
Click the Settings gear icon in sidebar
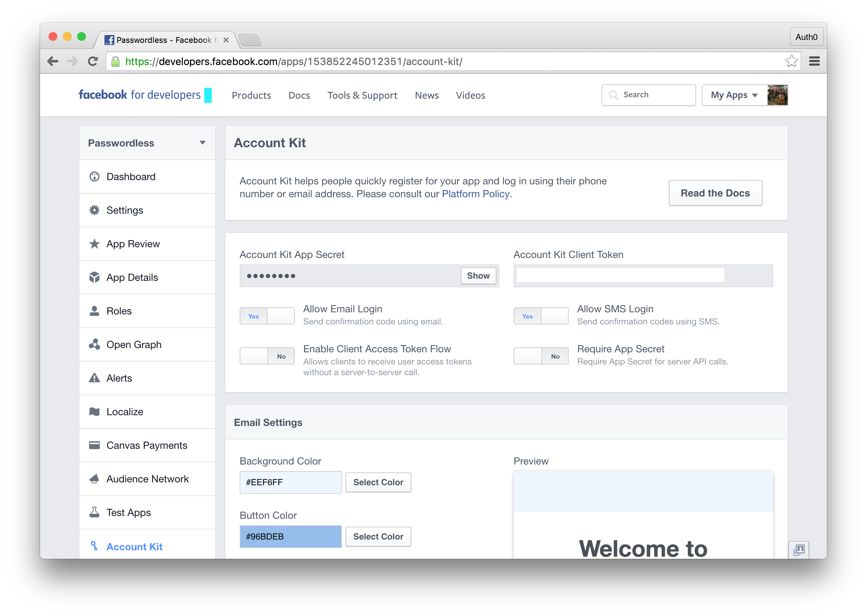click(94, 210)
